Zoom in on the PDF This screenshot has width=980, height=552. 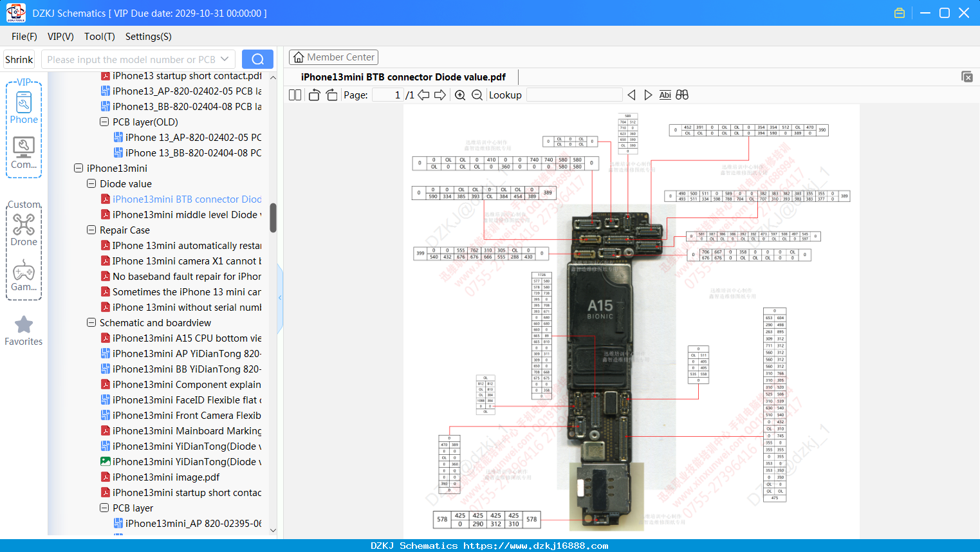point(460,95)
